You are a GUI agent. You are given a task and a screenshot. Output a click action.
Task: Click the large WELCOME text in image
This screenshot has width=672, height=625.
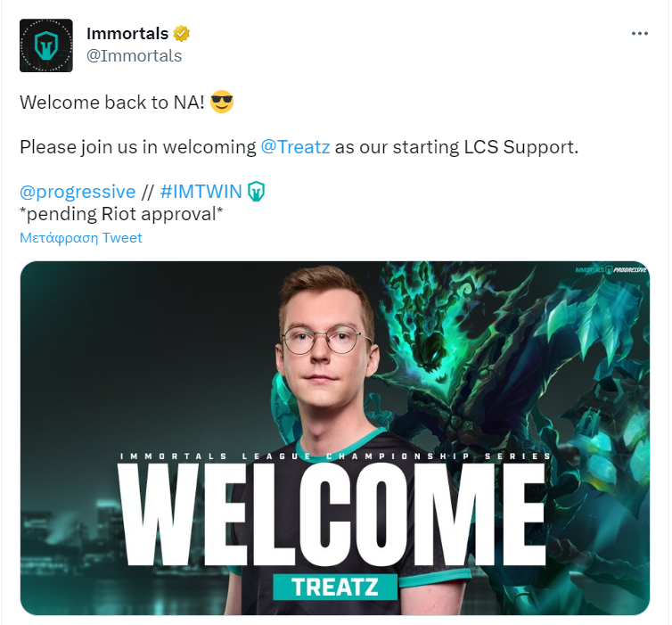click(x=332, y=514)
